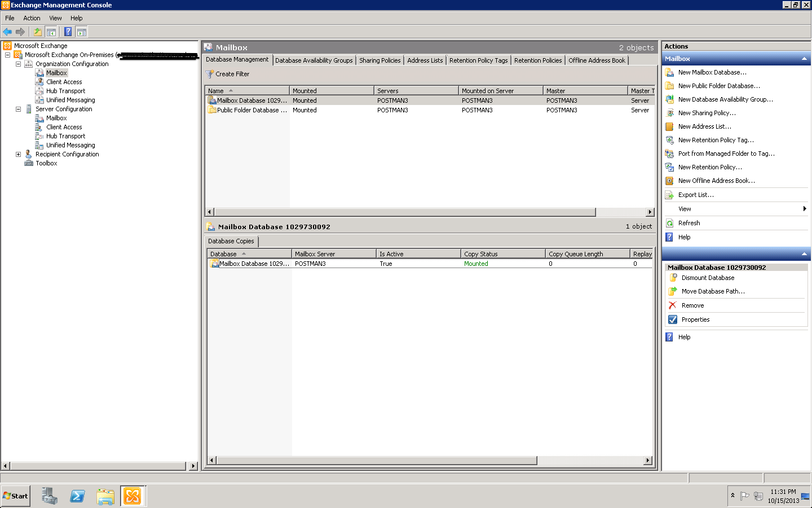Click the red Remove icon
812x508 pixels.
click(673, 305)
